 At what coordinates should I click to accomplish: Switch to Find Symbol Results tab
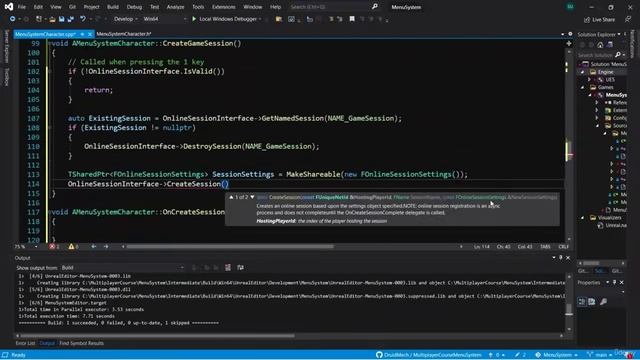point(81,343)
